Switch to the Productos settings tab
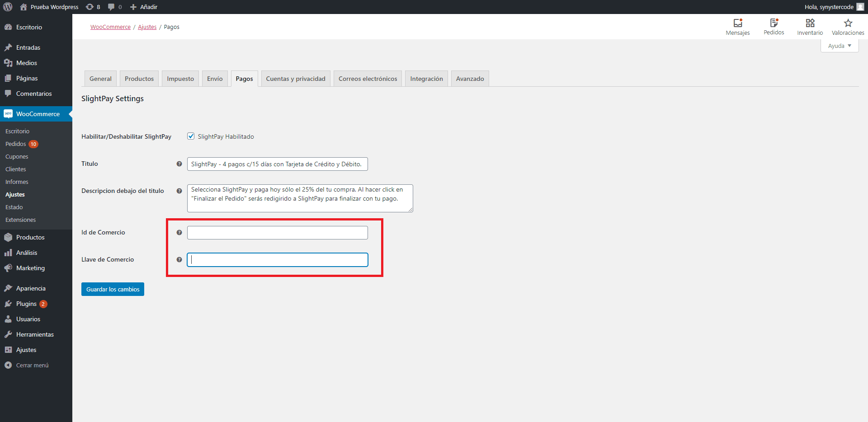868x422 pixels. click(139, 79)
